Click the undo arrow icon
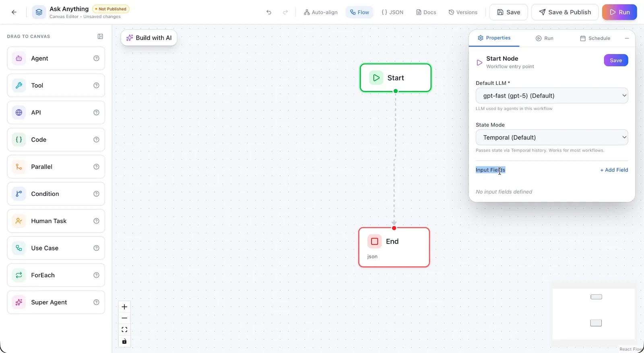The image size is (644, 353). (269, 12)
